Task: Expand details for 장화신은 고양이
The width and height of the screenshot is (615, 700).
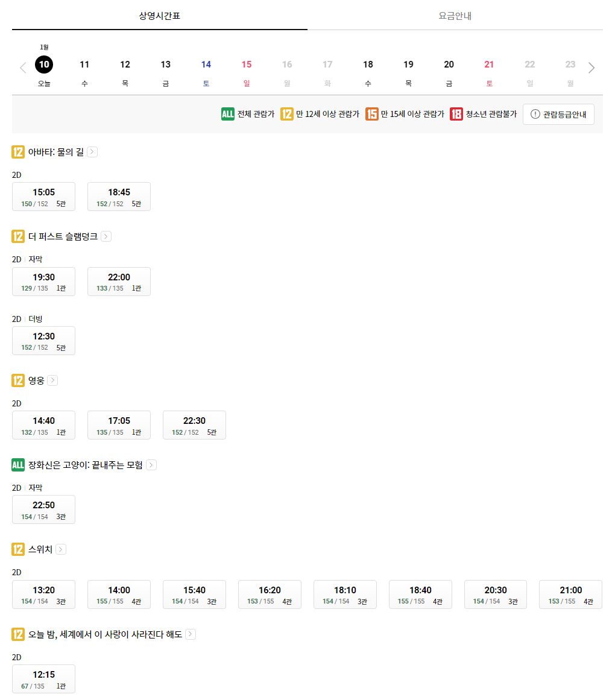Action: pos(151,465)
